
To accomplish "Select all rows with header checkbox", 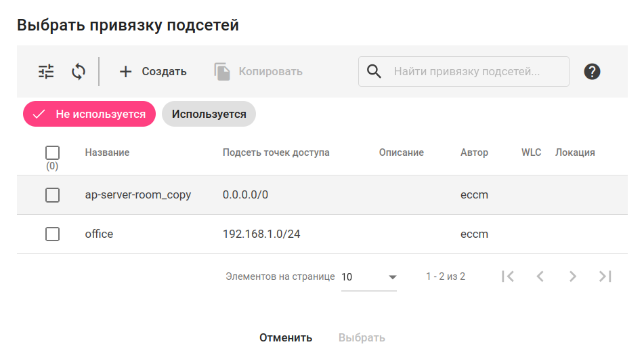I will point(52,153).
